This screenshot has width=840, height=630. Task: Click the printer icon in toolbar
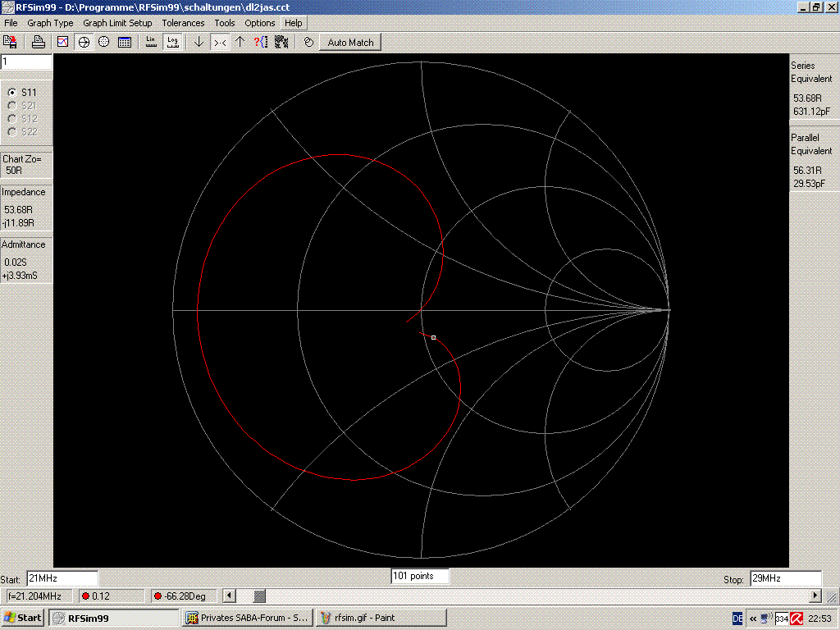click(x=38, y=42)
